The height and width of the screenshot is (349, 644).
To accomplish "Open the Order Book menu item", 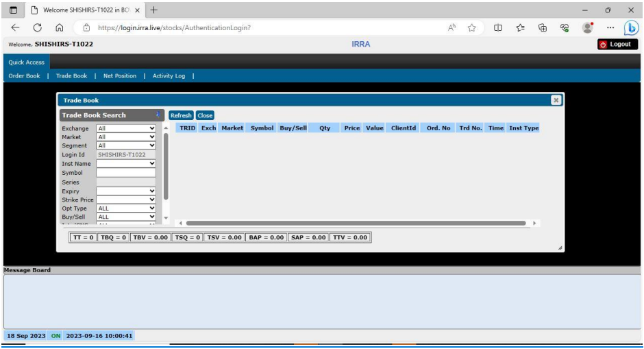I will tap(23, 75).
